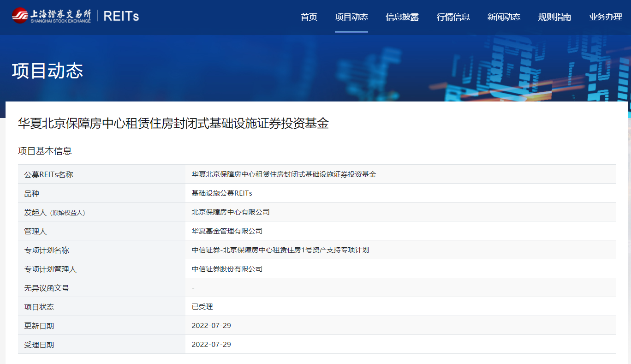Image resolution: width=631 pixels, height=364 pixels.
Task: Open the 信息披露 menu item
Action: point(402,17)
